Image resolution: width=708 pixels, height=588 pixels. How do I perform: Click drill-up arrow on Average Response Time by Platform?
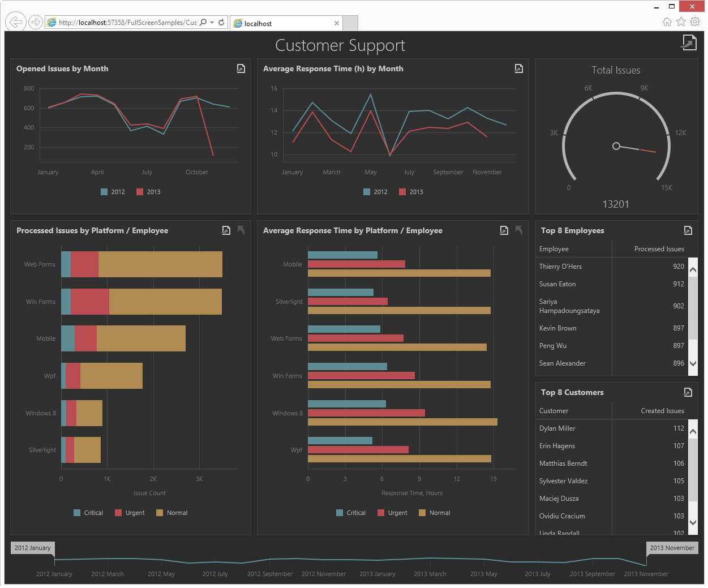(519, 230)
